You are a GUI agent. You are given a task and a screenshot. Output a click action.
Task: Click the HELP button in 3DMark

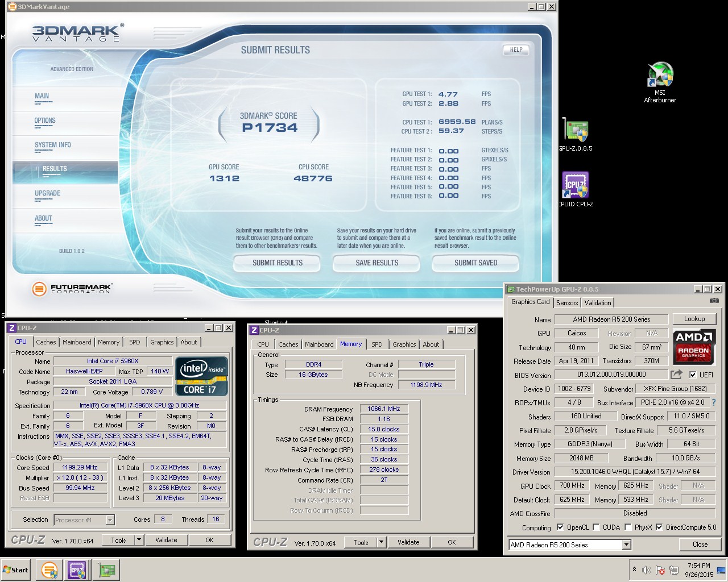pos(516,50)
